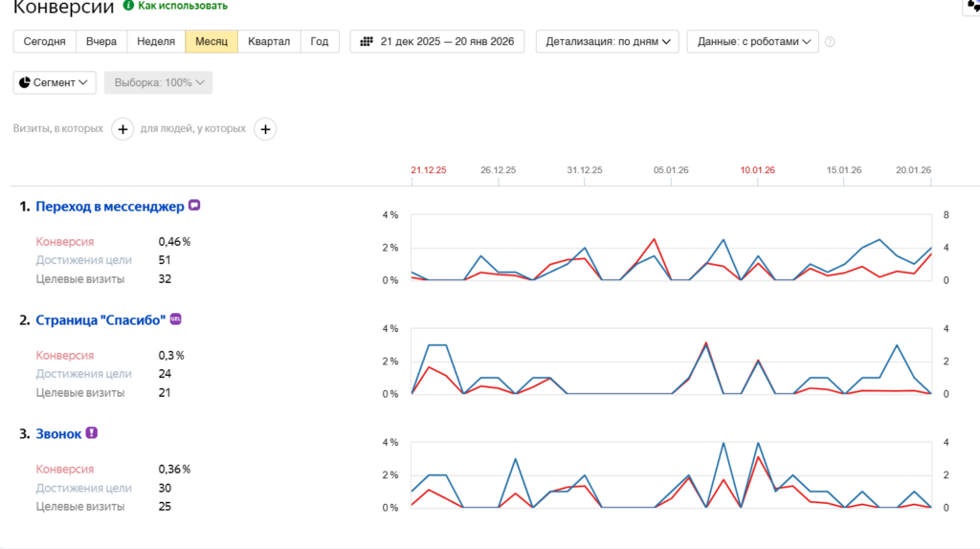
Task: Click the 31.12.25 date marker
Action: (x=585, y=170)
